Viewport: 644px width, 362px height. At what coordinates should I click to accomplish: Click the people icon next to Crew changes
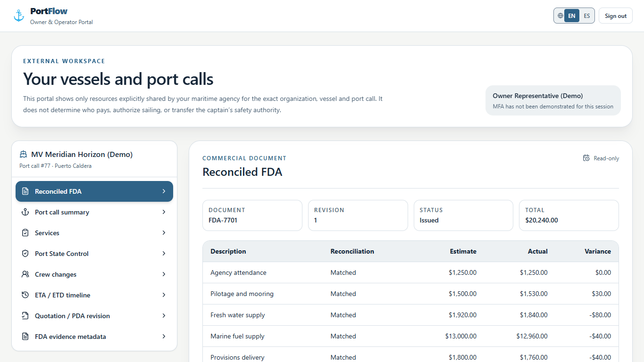[x=25, y=274]
